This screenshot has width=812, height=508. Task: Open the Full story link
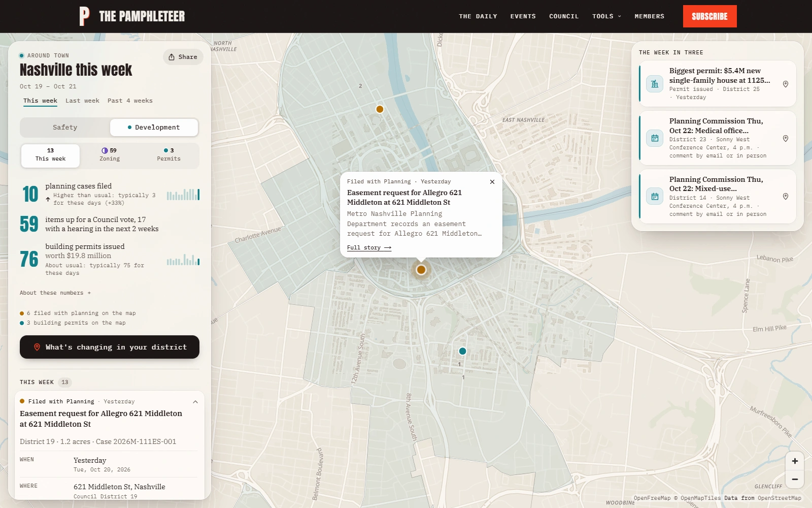tap(369, 248)
